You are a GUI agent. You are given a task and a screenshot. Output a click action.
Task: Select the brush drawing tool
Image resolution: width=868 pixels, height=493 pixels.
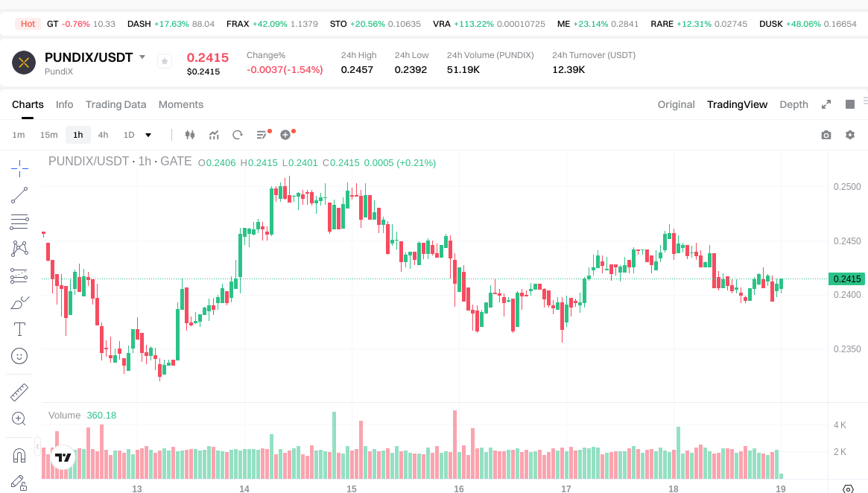click(x=19, y=302)
